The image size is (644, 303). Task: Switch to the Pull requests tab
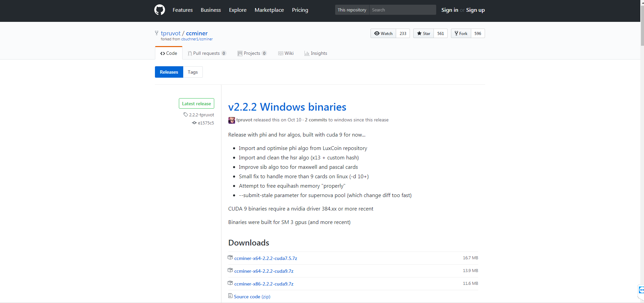(207, 53)
